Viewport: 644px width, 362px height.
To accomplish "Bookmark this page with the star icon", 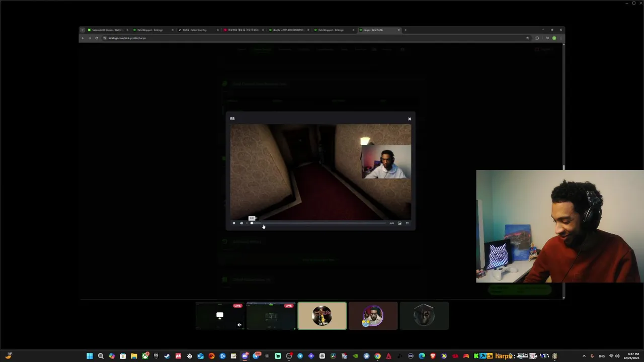I will pos(527,38).
